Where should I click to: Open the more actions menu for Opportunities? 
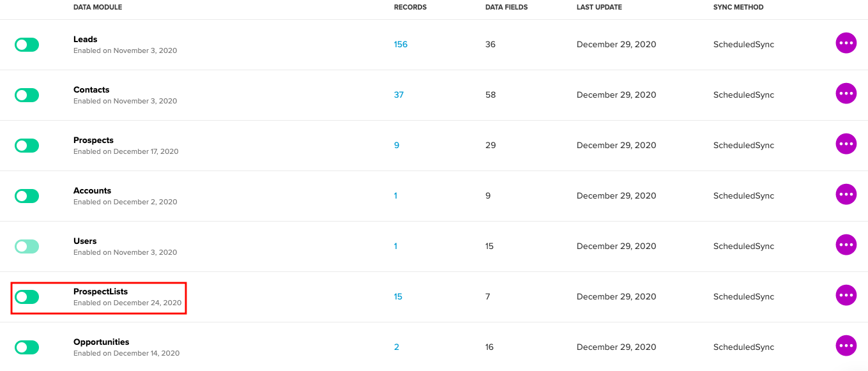pyautogui.click(x=846, y=346)
